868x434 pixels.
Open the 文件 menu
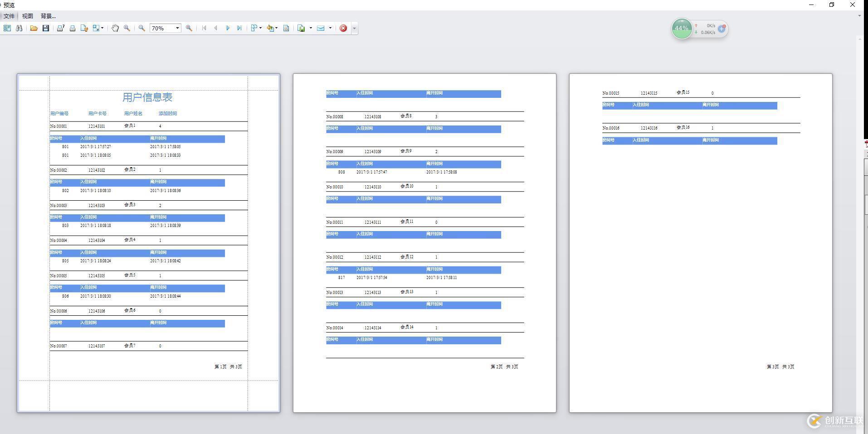(9, 16)
